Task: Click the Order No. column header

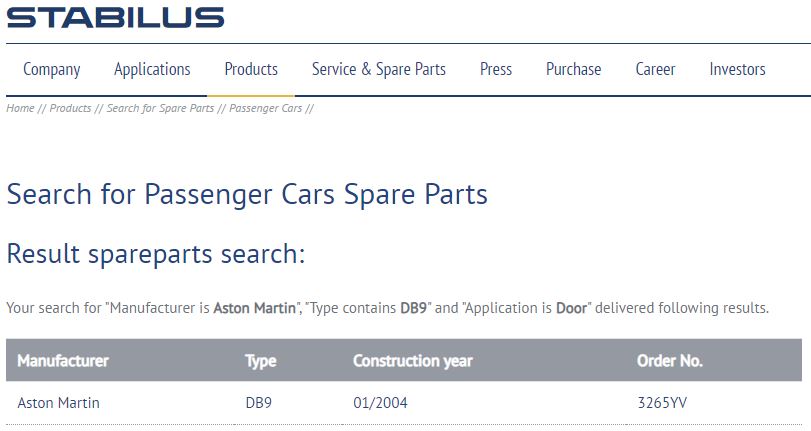Action: click(x=670, y=360)
